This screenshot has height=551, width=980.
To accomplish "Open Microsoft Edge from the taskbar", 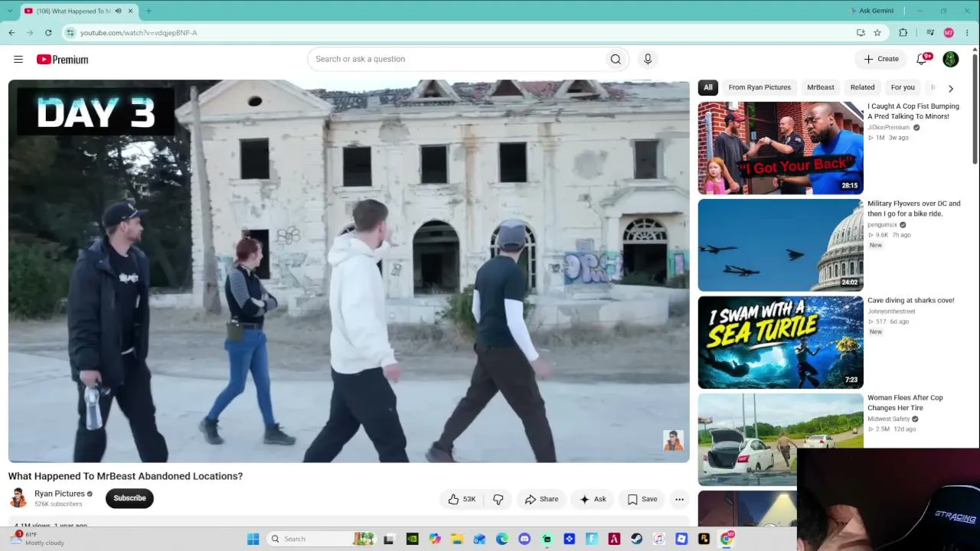I will [x=502, y=539].
